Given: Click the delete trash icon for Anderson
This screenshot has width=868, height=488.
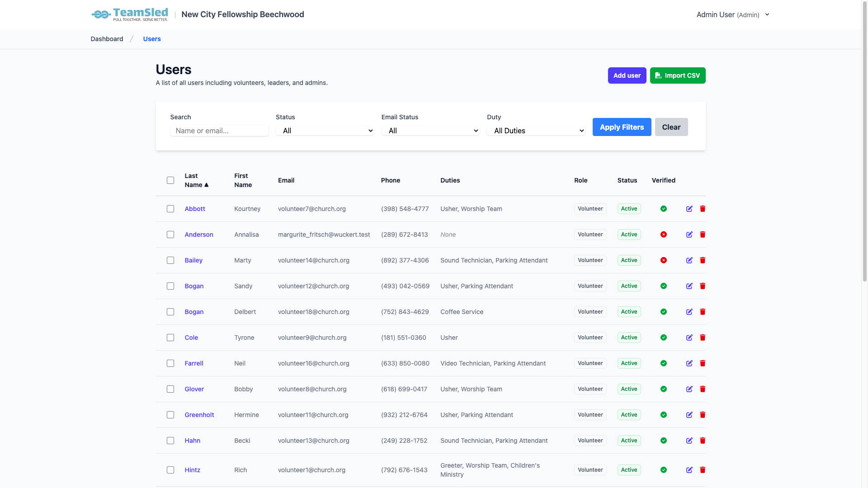Looking at the screenshot, I should pos(703,235).
